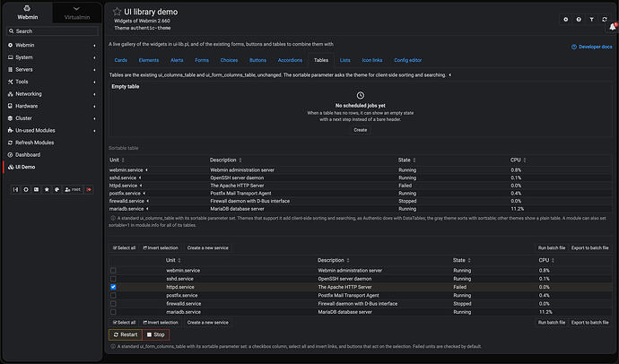
Task: Open module config gear icon
Action: click(x=566, y=20)
